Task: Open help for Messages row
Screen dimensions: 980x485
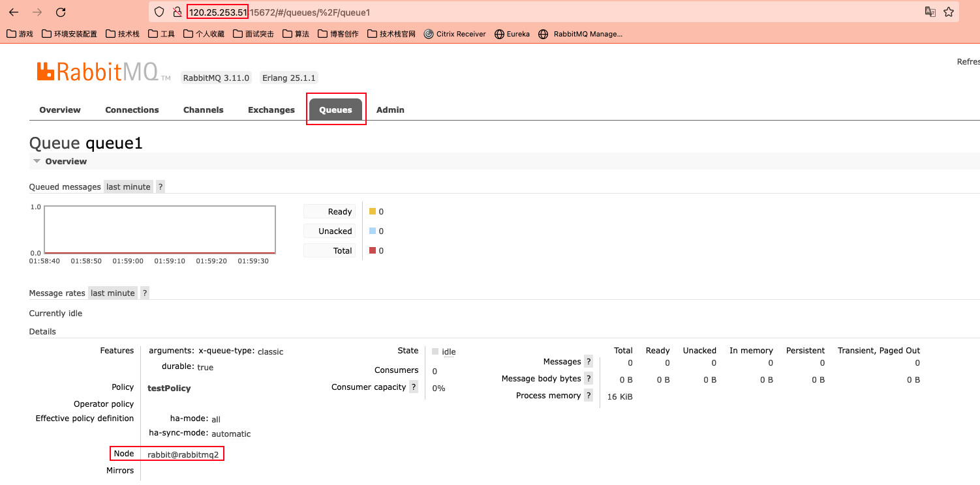Action: pyautogui.click(x=589, y=362)
